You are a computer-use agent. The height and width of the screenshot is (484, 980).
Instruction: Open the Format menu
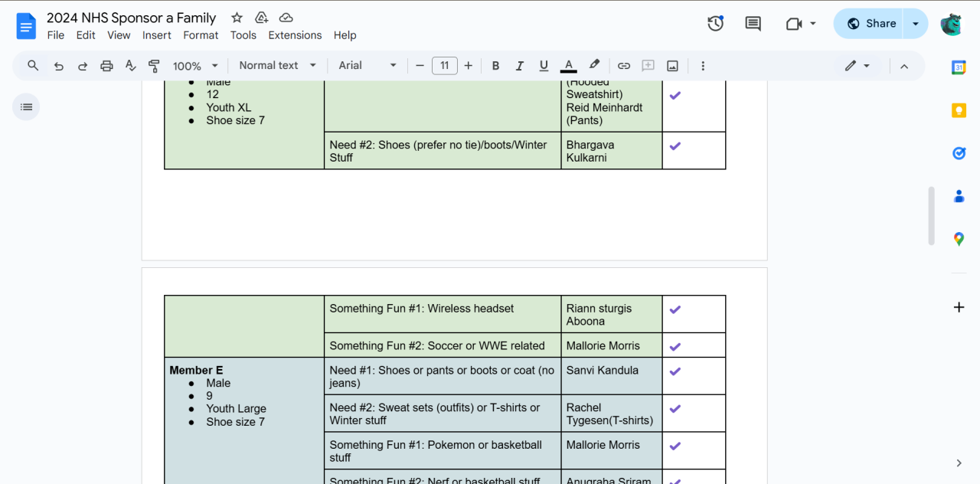click(x=201, y=35)
